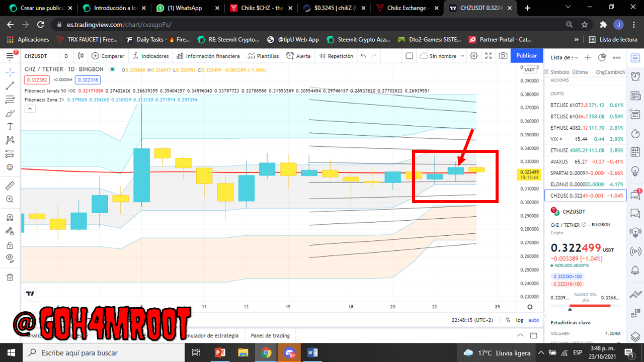
Task: Click the 22:48:15 (UTC+2) timezone selector
Action: (472, 320)
